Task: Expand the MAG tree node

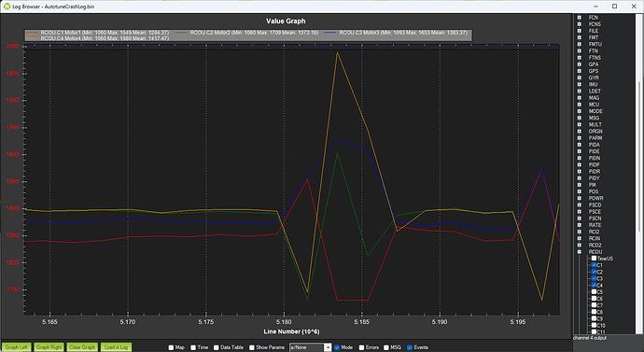Action: pyautogui.click(x=579, y=98)
